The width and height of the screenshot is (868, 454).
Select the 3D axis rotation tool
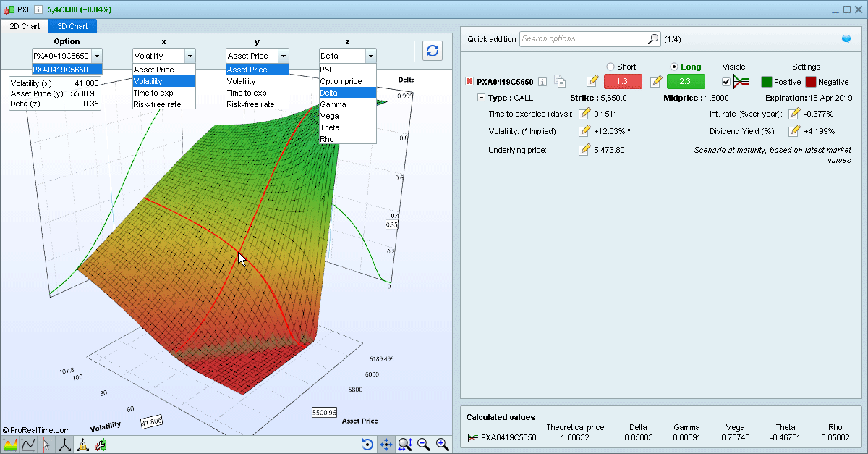tap(64, 445)
